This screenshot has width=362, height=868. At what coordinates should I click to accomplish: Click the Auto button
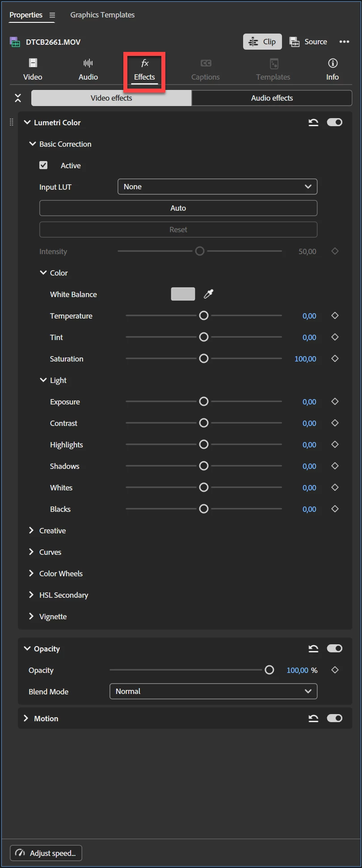178,208
